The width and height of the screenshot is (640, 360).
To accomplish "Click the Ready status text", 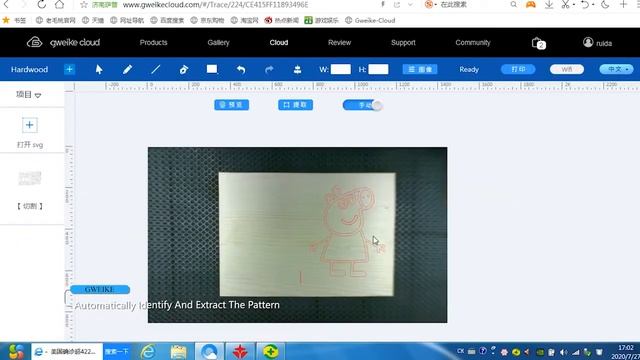I will coord(469,69).
